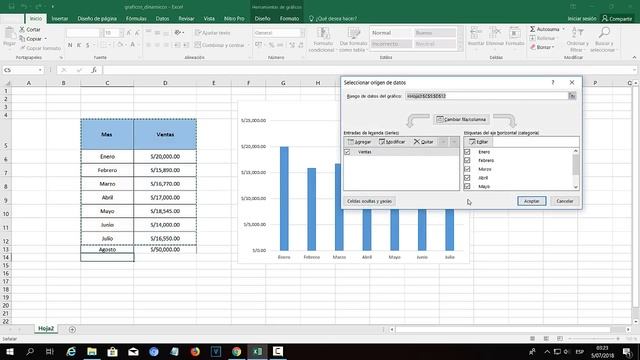Select cell containing Agosto
This screenshot has width=640, height=360.
coord(107,249)
